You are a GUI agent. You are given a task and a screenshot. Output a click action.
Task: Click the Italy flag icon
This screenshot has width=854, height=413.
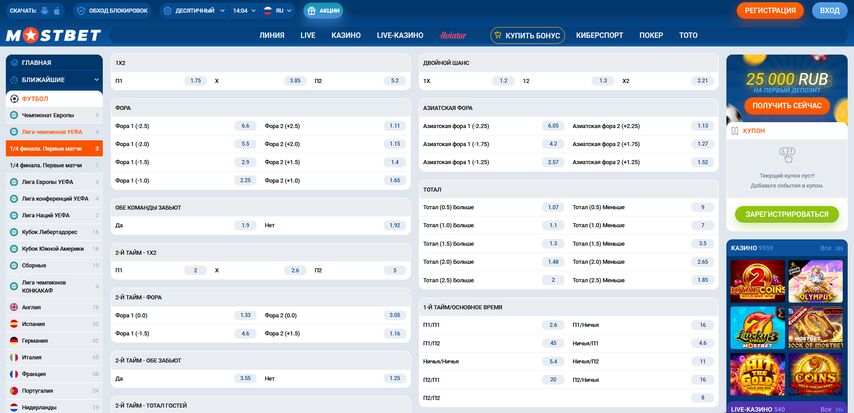14,357
